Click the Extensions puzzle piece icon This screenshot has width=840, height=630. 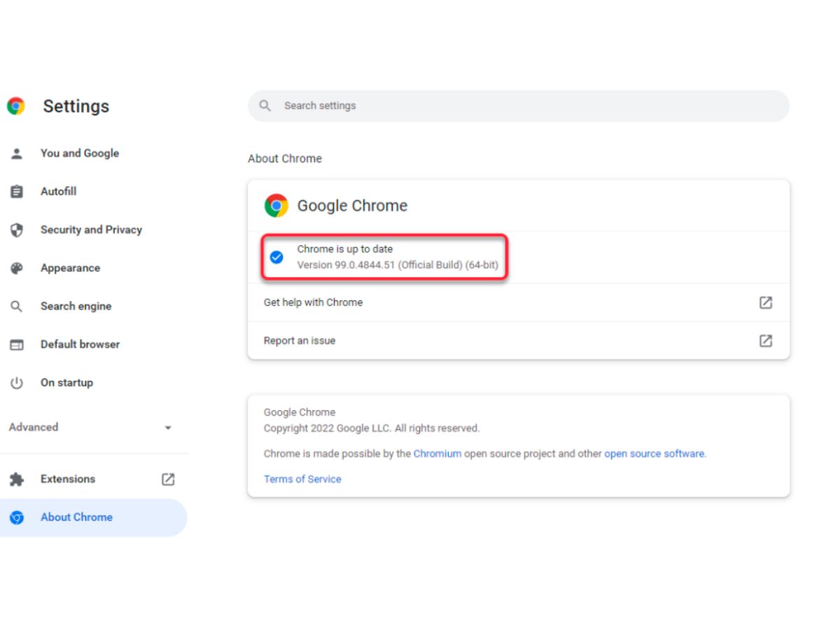click(17, 479)
